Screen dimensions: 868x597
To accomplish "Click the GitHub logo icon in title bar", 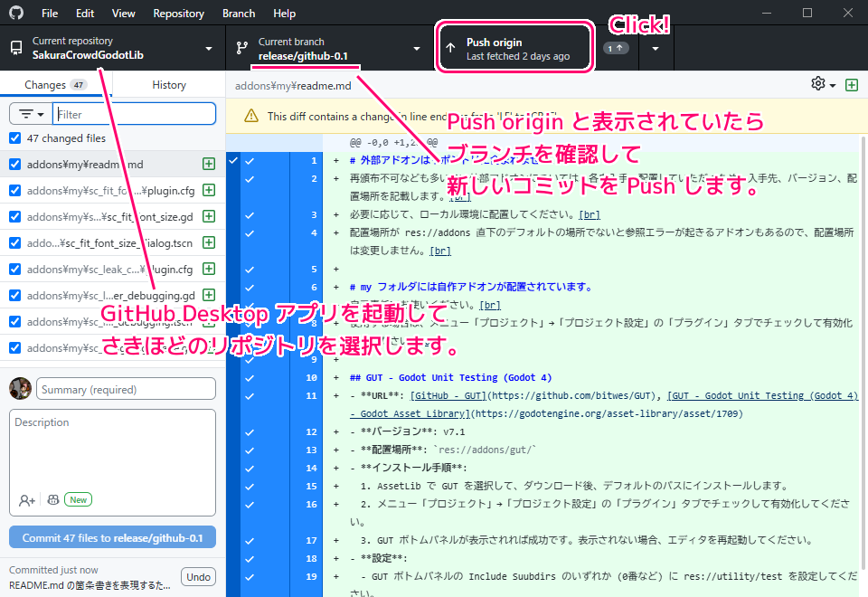I will pyautogui.click(x=15, y=14).
